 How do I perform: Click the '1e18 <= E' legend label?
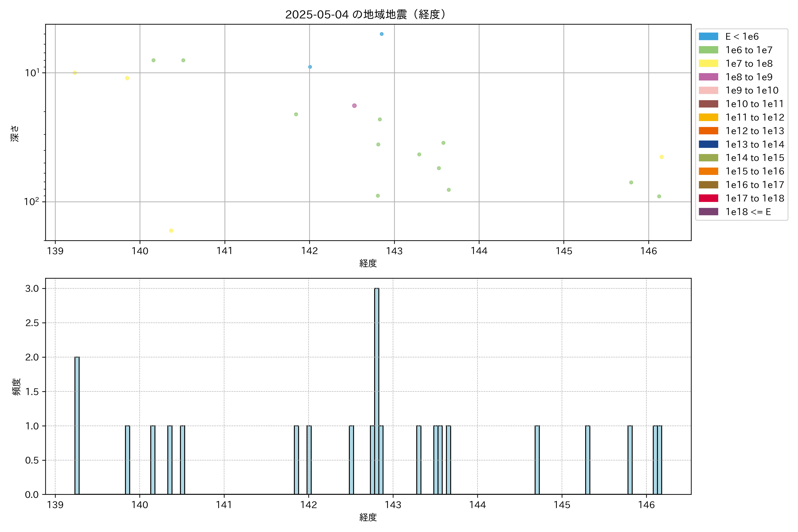pos(748,212)
